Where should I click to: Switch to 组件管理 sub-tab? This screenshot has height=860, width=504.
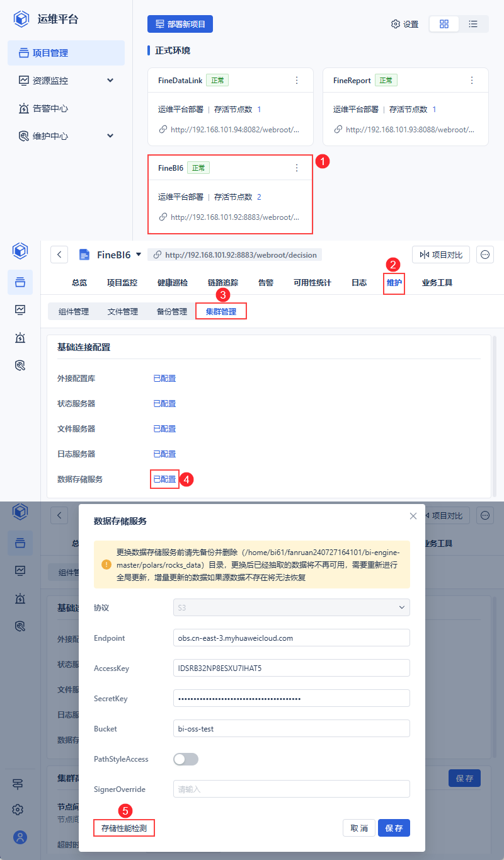coord(74,311)
